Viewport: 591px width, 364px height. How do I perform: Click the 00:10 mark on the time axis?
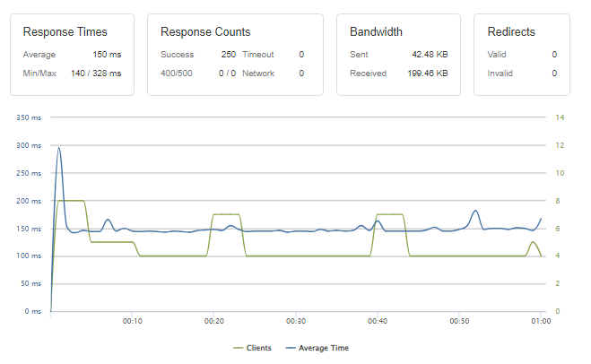[132, 320]
